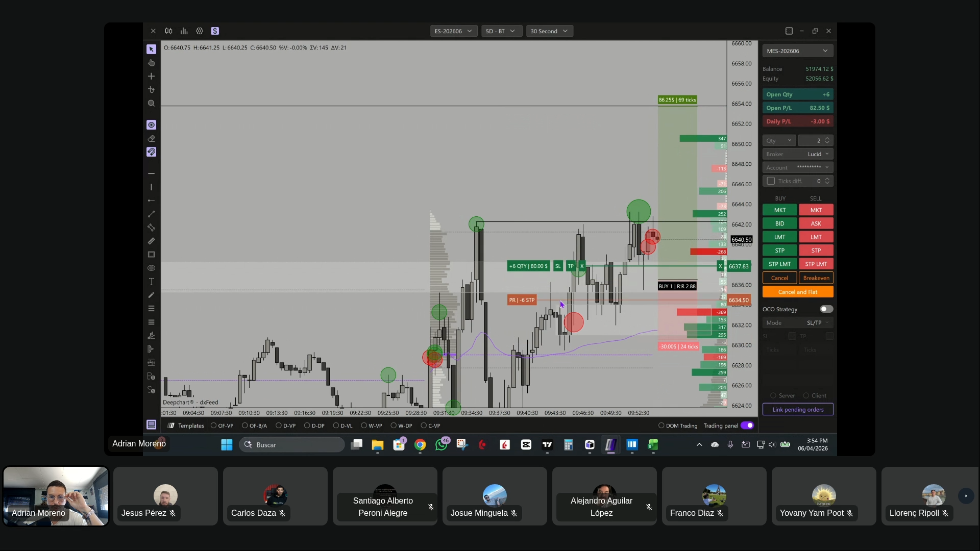
Task: Click the TP tag on position line
Action: (571, 266)
